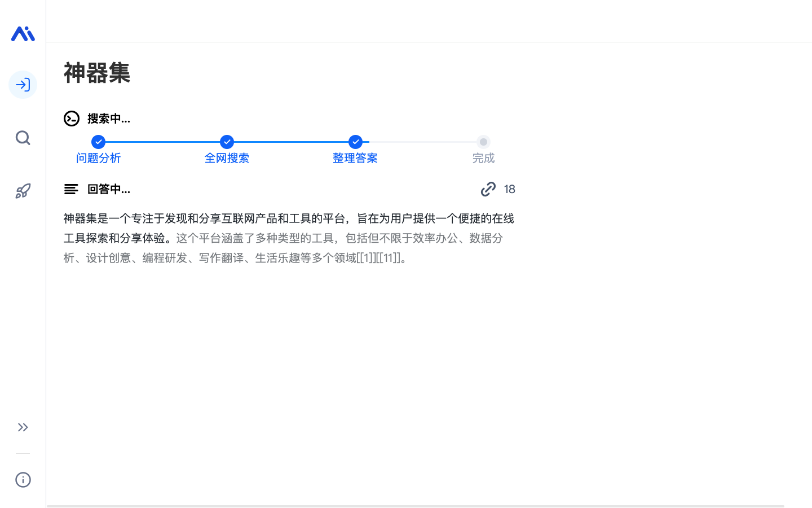The image size is (812, 508).
Task: Click the 18 sources count
Action: [x=510, y=189]
